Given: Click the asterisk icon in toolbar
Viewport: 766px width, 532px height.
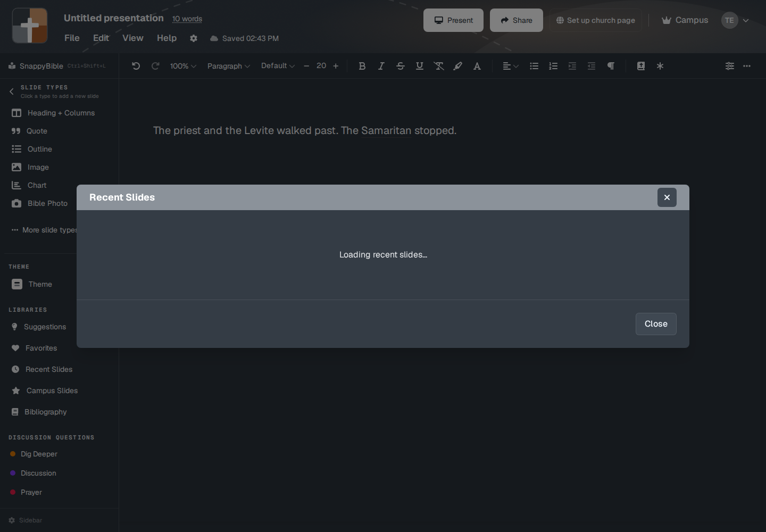Looking at the screenshot, I should point(660,66).
